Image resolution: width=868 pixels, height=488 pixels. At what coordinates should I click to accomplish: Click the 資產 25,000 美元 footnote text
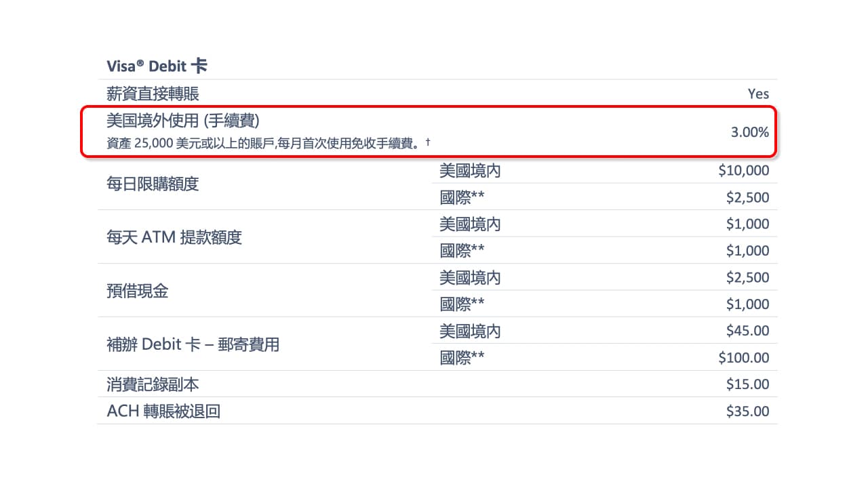(x=269, y=143)
